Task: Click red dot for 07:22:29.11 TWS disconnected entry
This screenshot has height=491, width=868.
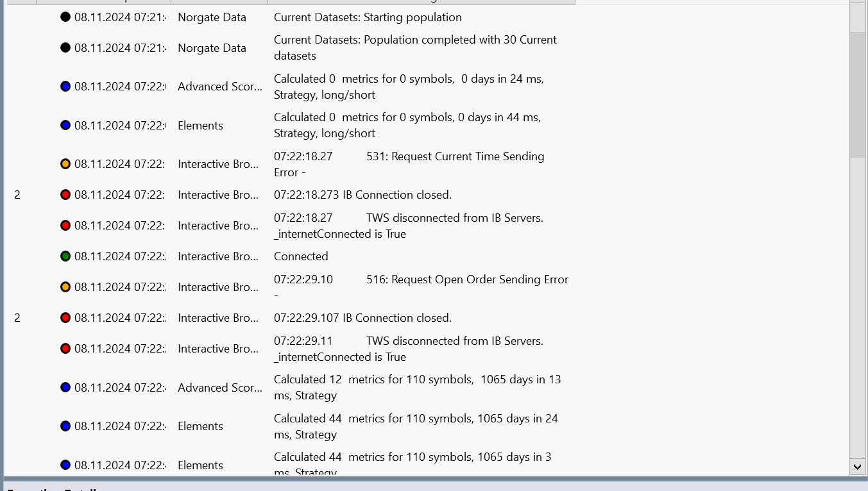Action: pos(65,349)
